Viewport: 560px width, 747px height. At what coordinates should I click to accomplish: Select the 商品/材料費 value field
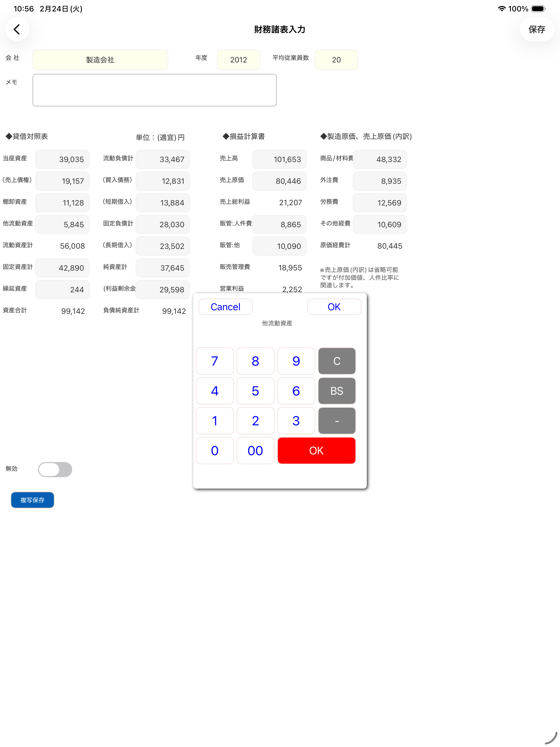pyautogui.click(x=380, y=159)
